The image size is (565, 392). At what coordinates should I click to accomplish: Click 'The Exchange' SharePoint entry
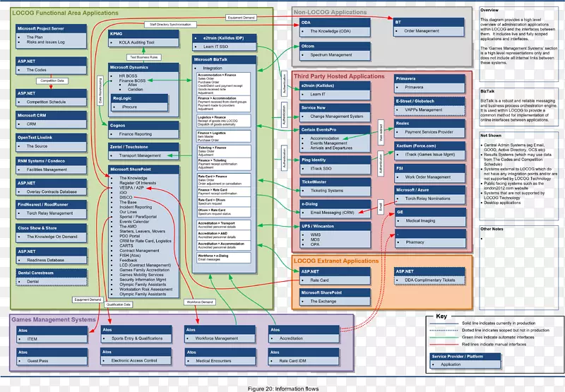pyautogui.click(x=323, y=301)
